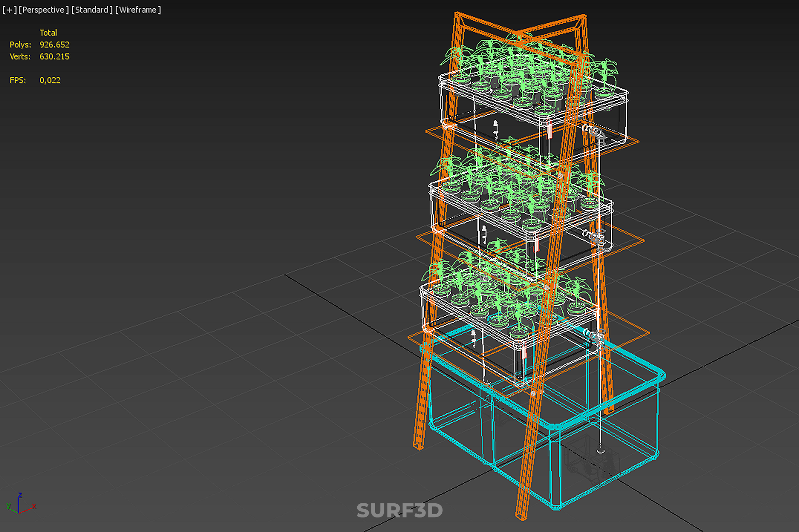Open the Perspective viewport label menu
Image resolution: width=799 pixels, height=532 pixels.
pos(43,10)
